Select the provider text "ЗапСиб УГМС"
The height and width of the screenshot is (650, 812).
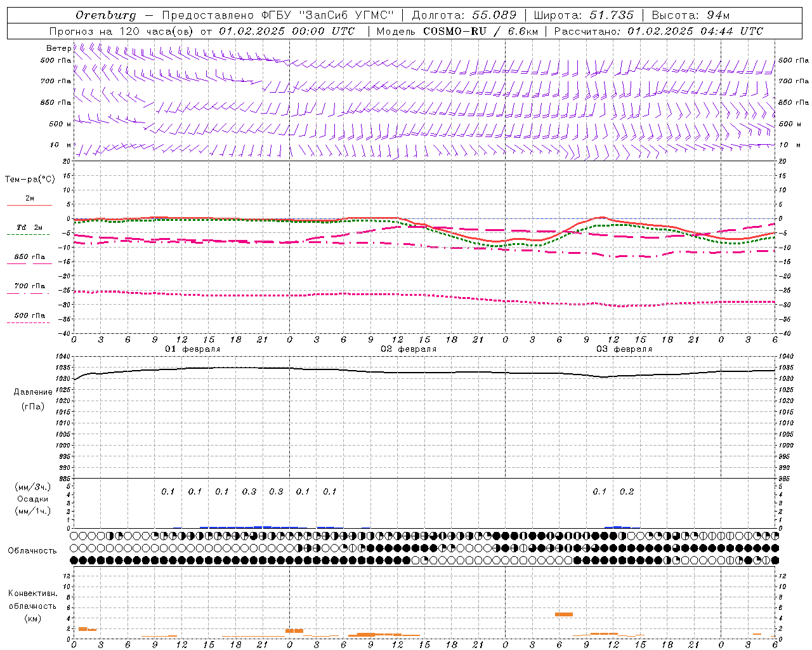(346, 15)
